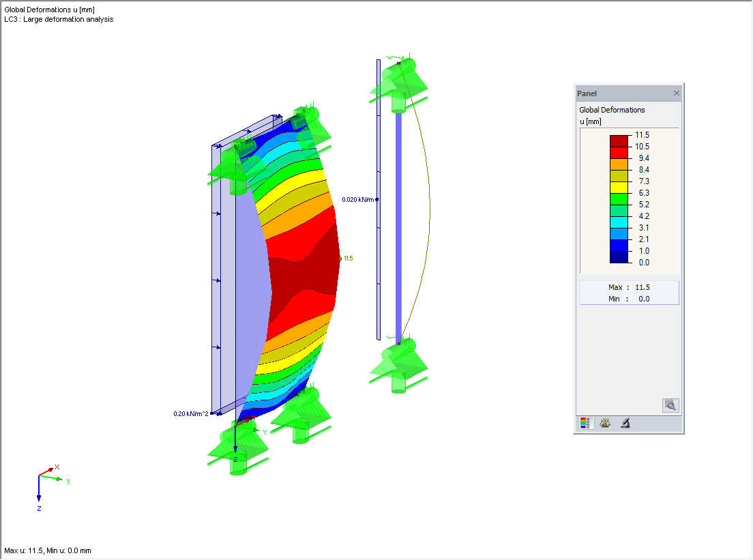Select the blue vertical beam member

pos(398,226)
